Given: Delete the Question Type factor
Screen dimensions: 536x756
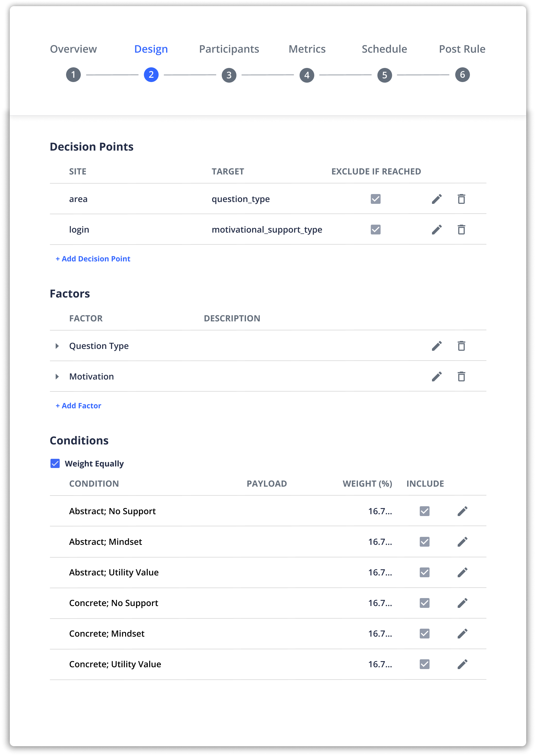Looking at the screenshot, I should (x=461, y=346).
